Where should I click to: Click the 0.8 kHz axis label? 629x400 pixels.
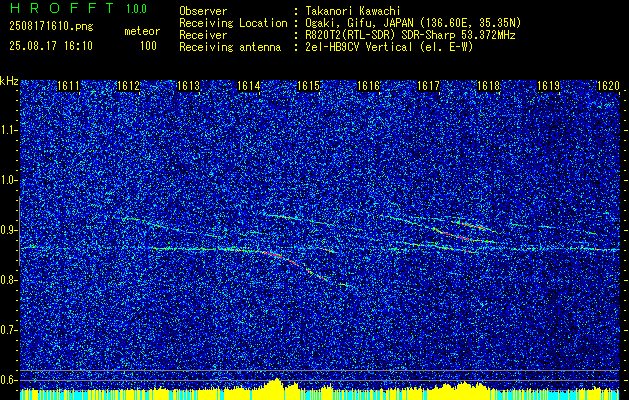(9, 280)
